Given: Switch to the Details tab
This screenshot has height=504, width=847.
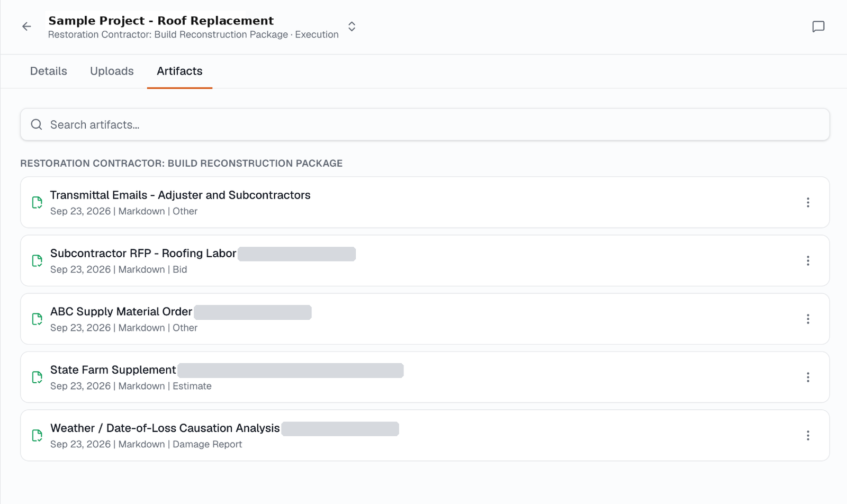Looking at the screenshot, I should [49, 71].
